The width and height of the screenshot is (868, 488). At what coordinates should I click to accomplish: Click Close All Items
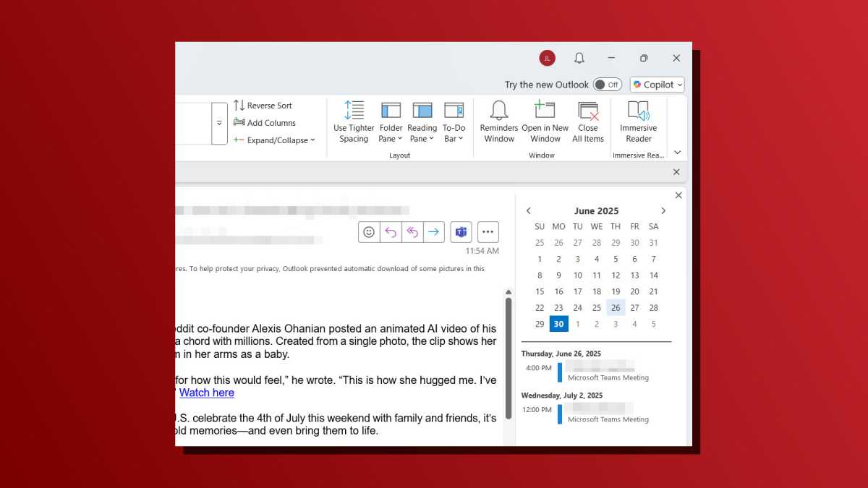coord(588,122)
